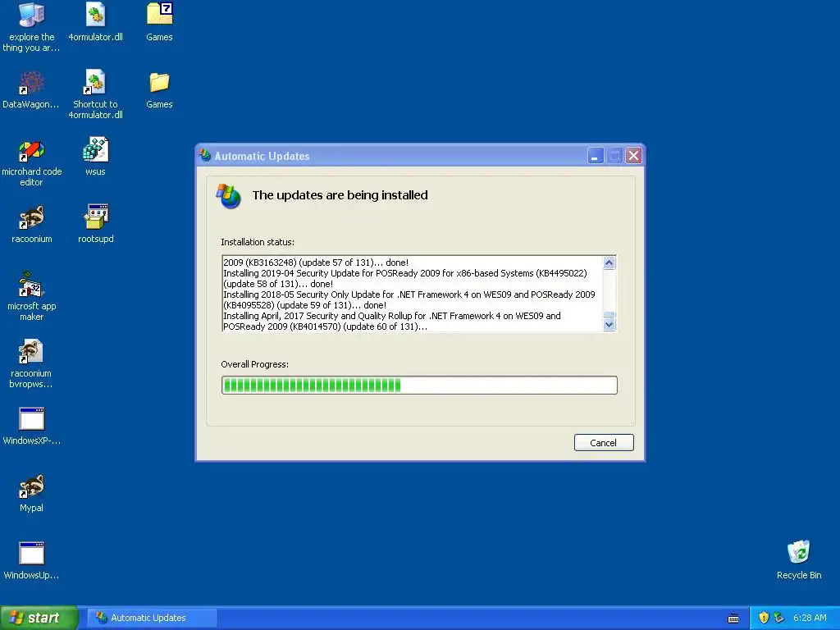Screen dimensions: 840x630
Task: Click the keyboard icon on the taskbar
Action: pos(733,619)
